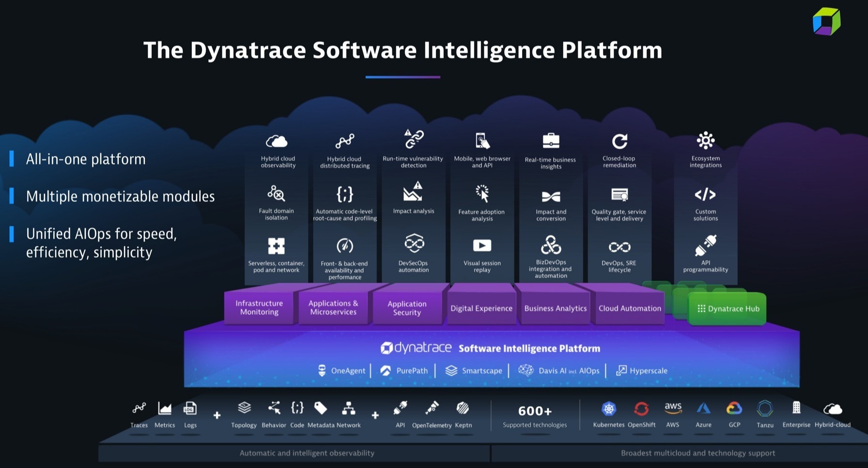Switch to the Application Security module

(407, 308)
